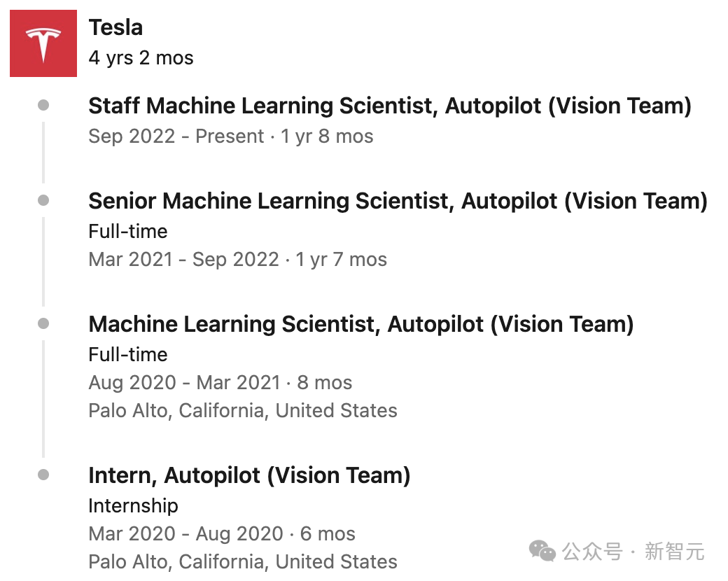The width and height of the screenshot is (728, 581).
Task: Open the Intern, Autopilot (Vision Team) entry
Action: (249, 475)
